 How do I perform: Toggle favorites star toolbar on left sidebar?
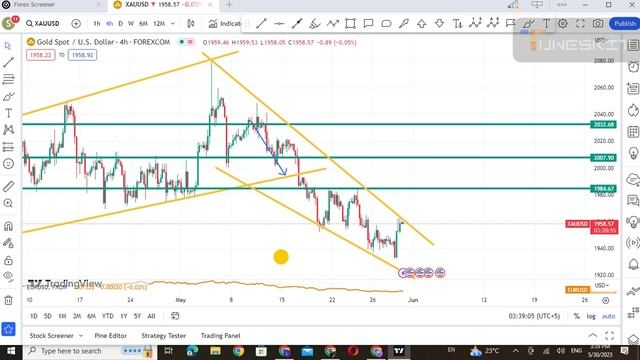pyautogui.click(x=8, y=329)
